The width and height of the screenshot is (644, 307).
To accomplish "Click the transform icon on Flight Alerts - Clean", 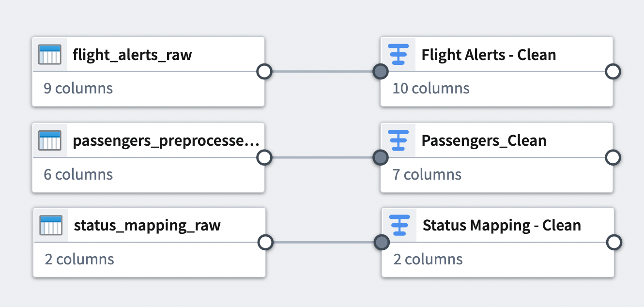I will (398, 55).
